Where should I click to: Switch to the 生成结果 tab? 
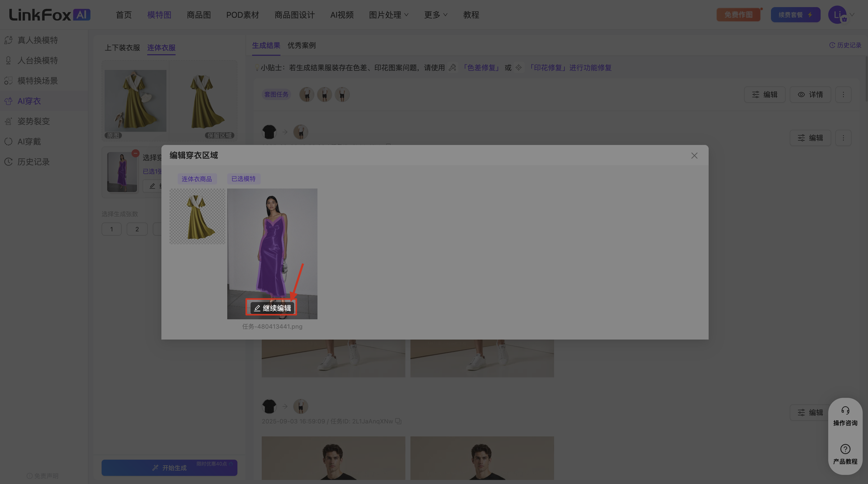pyautogui.click(x=266, y=46)
